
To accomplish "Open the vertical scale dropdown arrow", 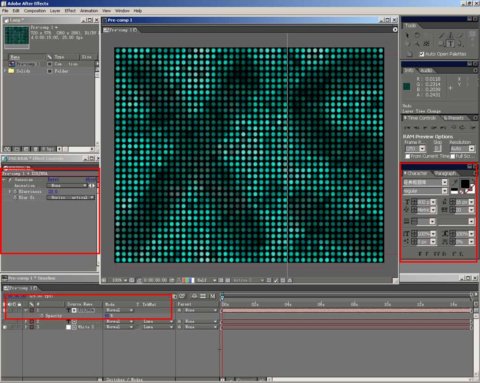I will [433, 234].
